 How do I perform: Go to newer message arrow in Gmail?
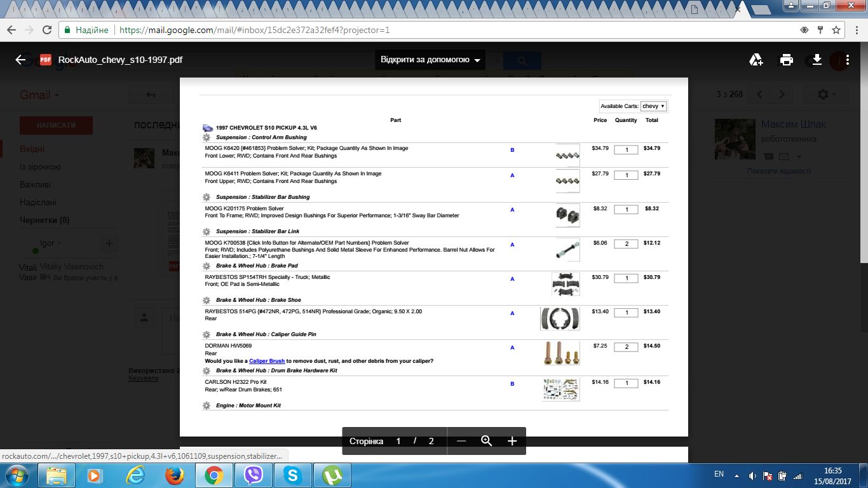pos(759,94)
